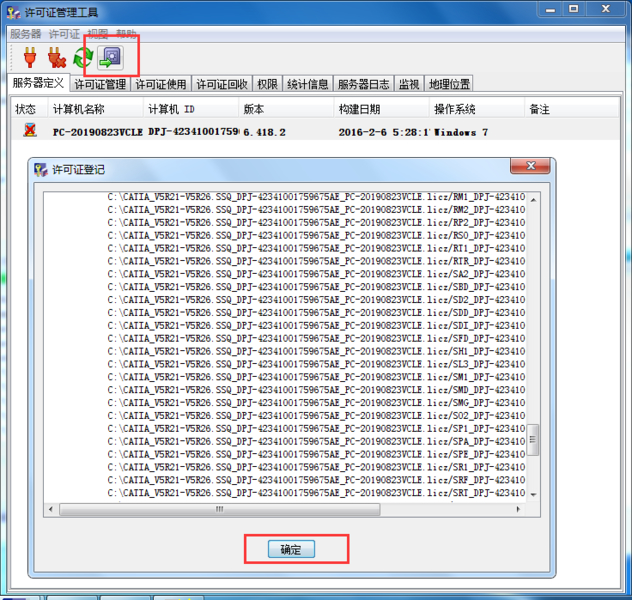Click the disconnect plug icon with the red X
The height and width of the screenshot is (600, 632).
tap(56, 57)
